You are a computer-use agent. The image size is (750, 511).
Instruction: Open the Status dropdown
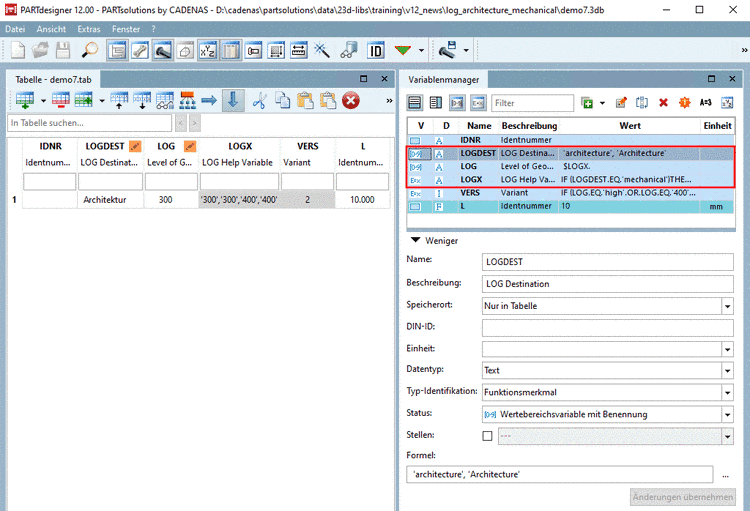click(727, 414)
